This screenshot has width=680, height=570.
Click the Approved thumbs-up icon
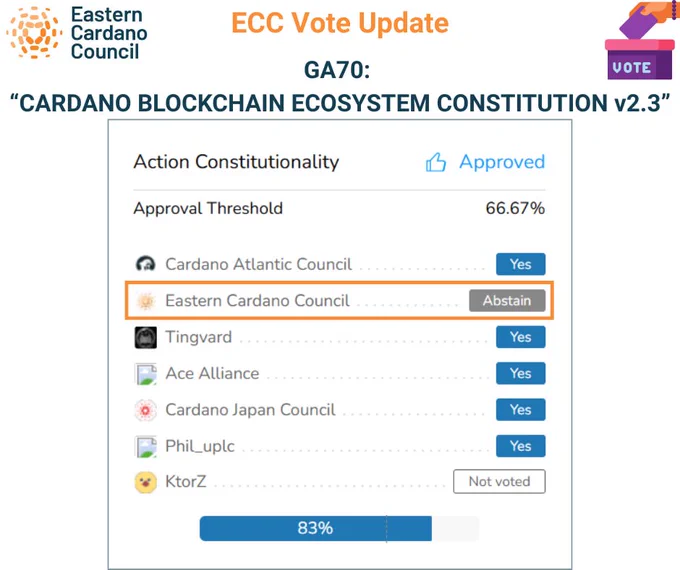coord(435,163)
